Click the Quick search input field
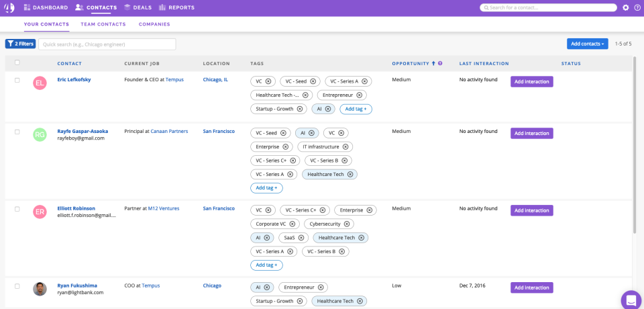This screenshot has height=309, width=644. 107,44
